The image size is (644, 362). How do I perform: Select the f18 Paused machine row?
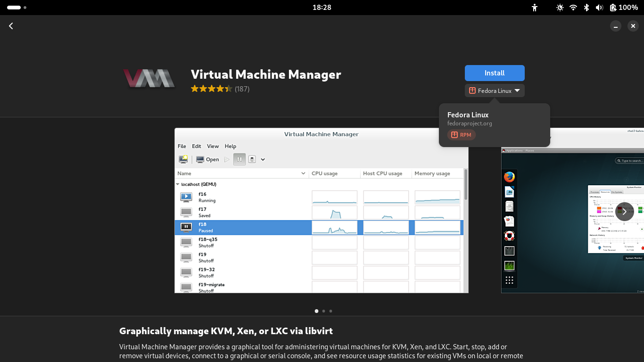pyautogui.click(x=319, y=227)
